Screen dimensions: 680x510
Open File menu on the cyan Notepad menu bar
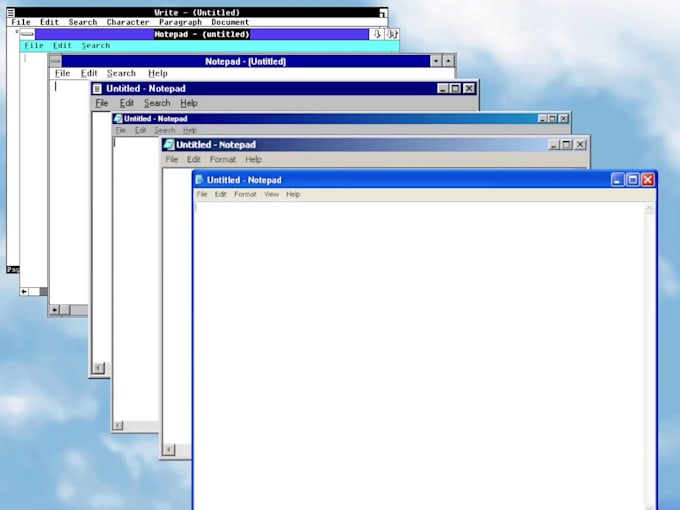click(x=34, y=46)
